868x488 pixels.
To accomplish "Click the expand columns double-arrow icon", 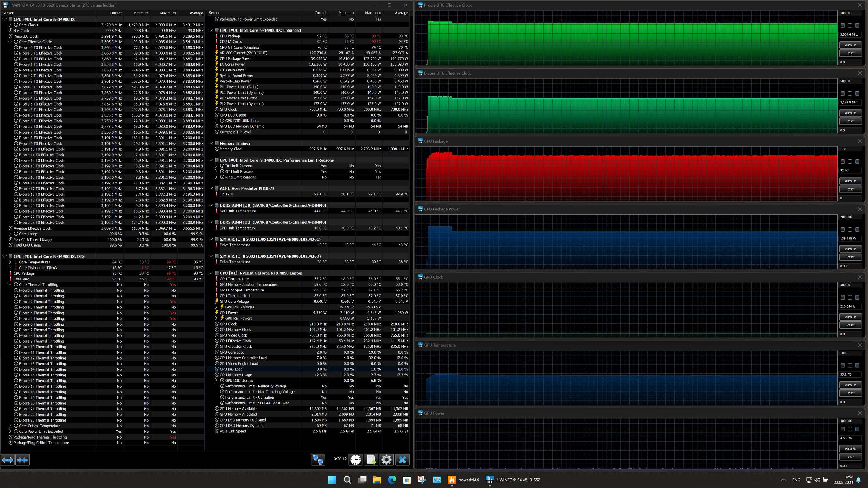I will tap(8, 460).
